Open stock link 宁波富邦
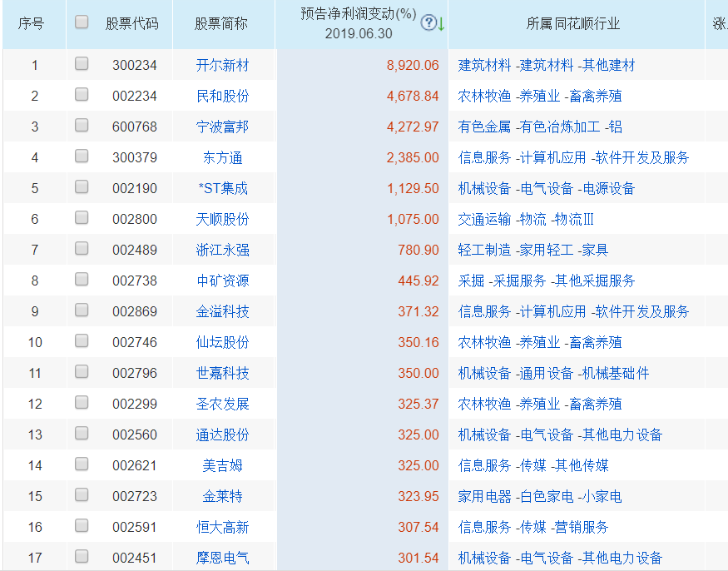 point(222,127)
